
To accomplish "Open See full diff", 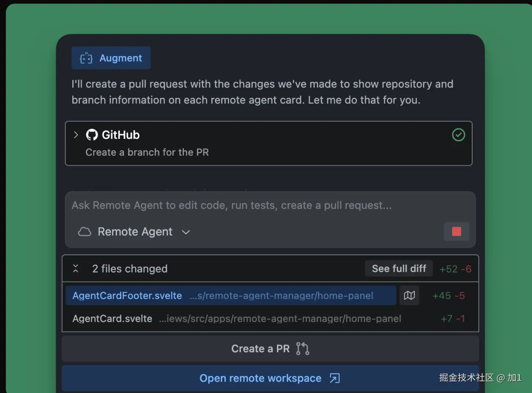I will [399, 268].
